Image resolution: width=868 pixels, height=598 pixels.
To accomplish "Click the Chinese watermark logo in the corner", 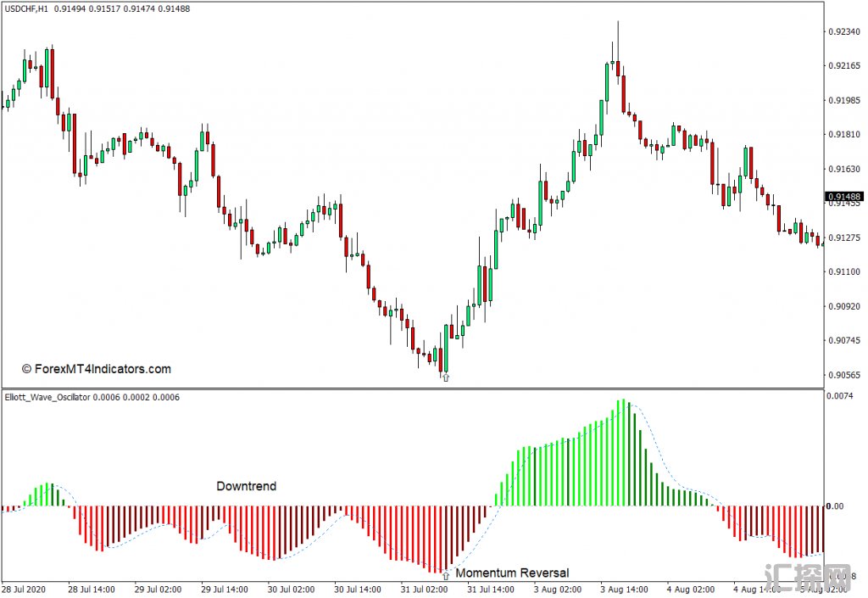I will (806, 576).
